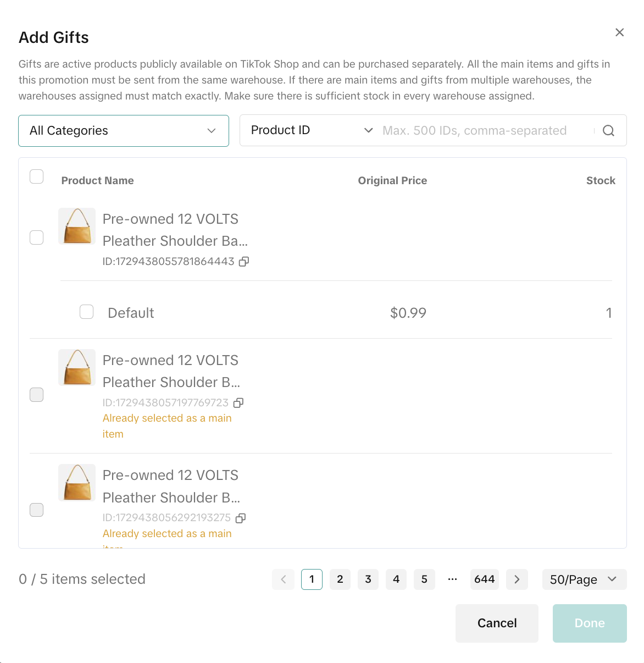Open the Product ID search type dropdown
Viewport: 644px width, 663px height.
click(x=311, y=131)
